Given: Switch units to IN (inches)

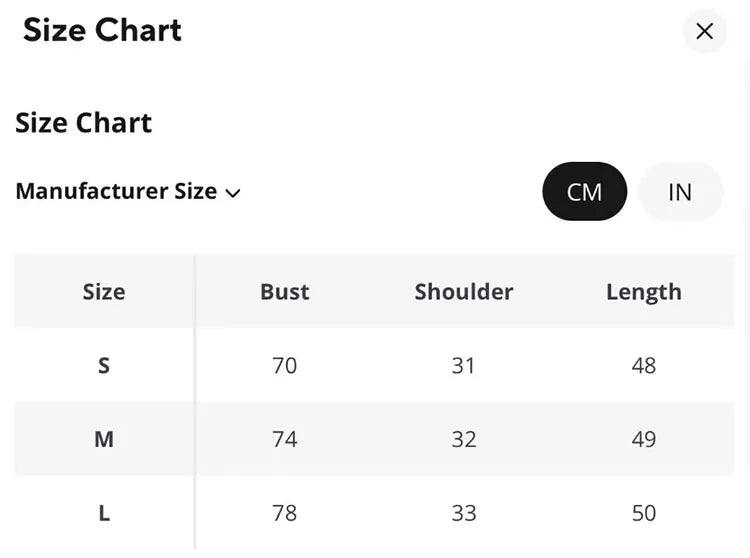Looking at the screenshot, I should tap(680, 191).
